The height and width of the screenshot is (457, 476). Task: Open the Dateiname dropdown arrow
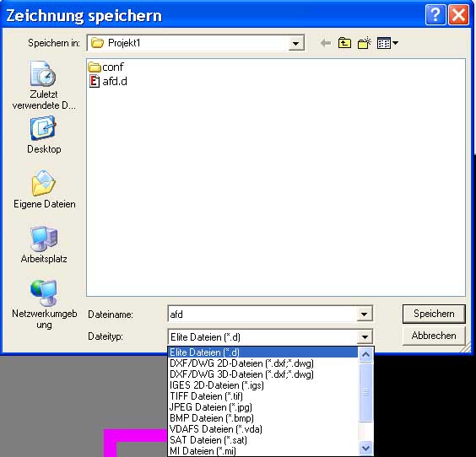pos(365,314)
